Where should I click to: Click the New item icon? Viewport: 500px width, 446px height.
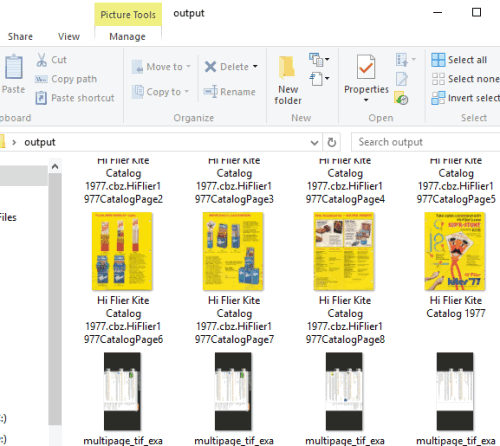pos(315,60)
